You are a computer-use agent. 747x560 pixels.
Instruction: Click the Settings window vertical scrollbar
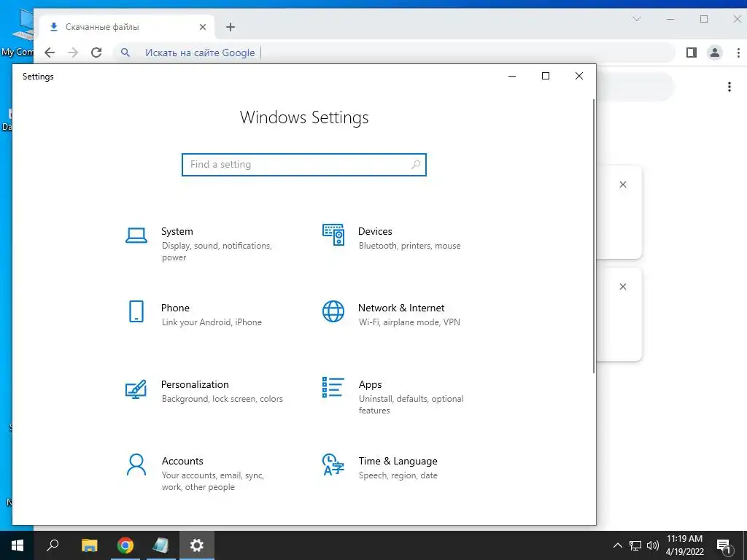[x=594, y=237]
